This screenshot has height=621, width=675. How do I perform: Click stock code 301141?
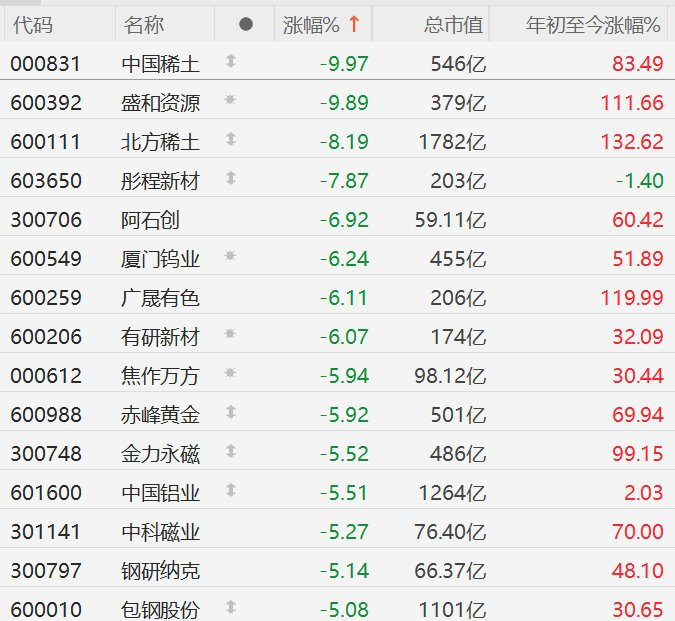pos(46,532)
